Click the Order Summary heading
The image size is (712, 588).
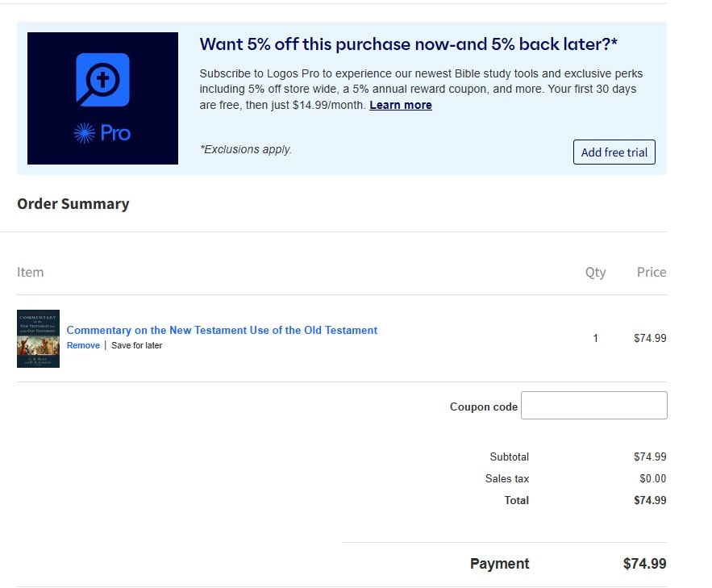(x=73, y=203)
